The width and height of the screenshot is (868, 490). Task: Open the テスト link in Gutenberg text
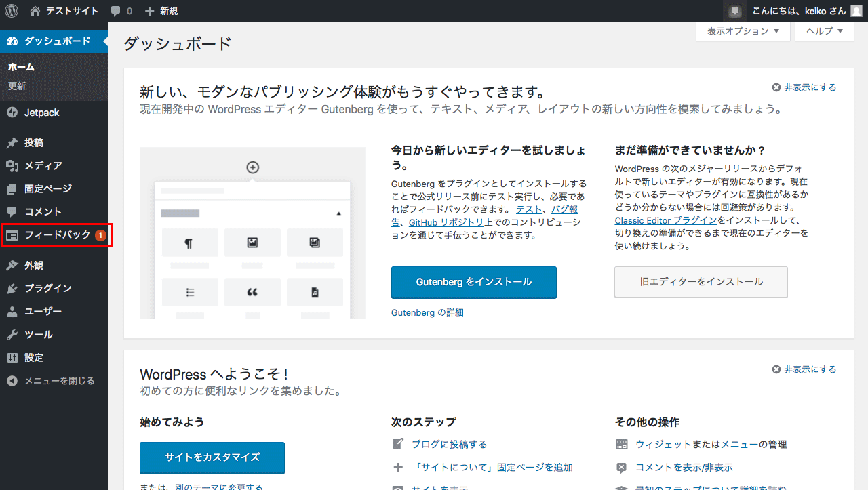(529, 209)
